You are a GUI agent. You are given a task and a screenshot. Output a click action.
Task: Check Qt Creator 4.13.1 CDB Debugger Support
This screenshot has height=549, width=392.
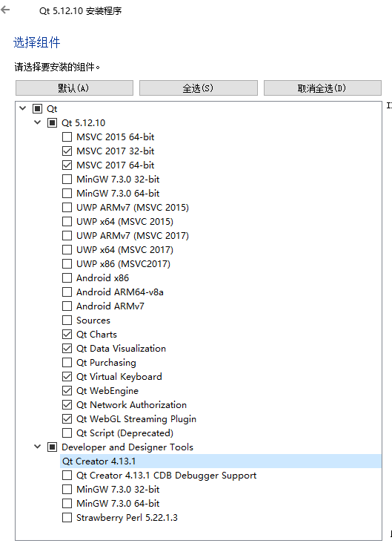pos(67,475)
